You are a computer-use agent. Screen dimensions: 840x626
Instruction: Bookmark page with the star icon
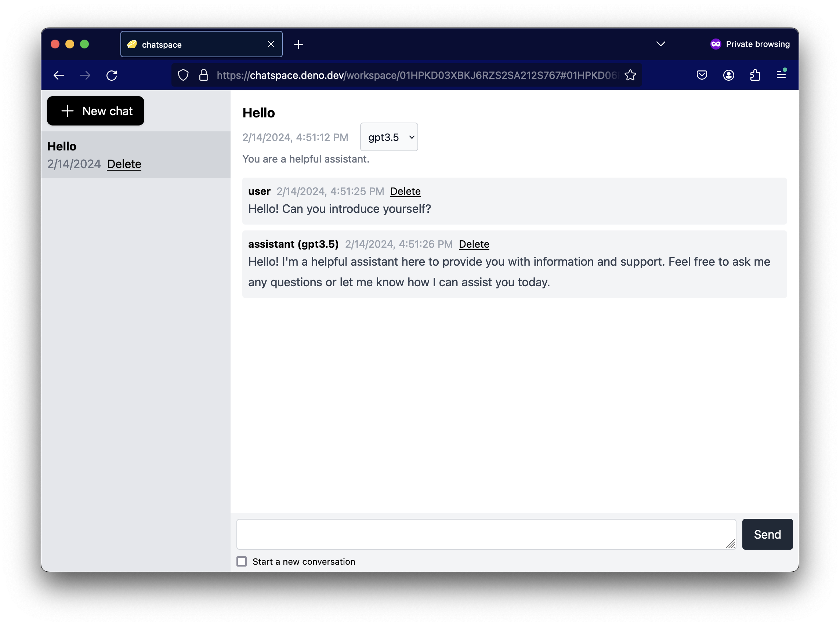pyautogui.click(x=630, y=75)
